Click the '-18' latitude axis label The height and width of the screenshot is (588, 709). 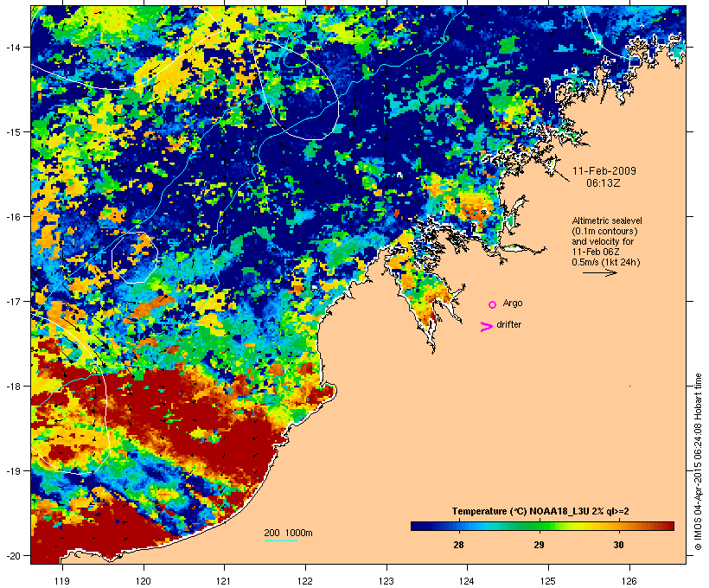click(x=12, y=386)
